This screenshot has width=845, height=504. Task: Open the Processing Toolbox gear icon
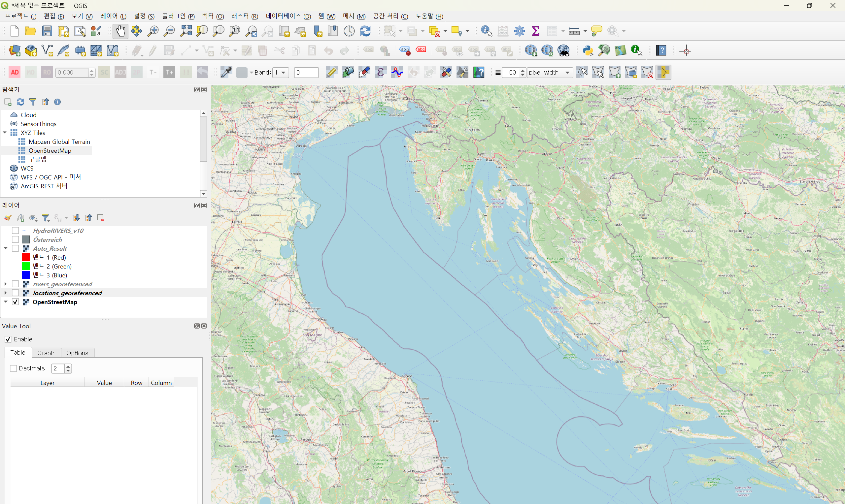click(520, 31)
